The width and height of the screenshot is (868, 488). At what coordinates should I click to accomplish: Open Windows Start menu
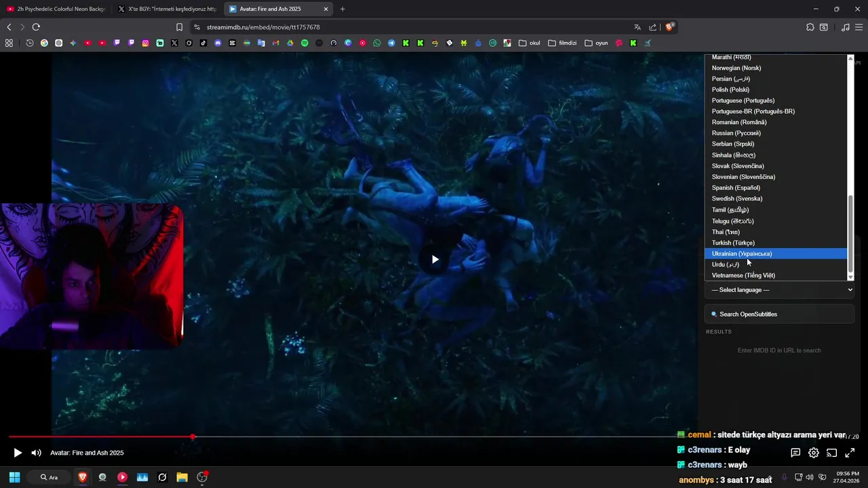pyautogui.click(x=14, y=477)
